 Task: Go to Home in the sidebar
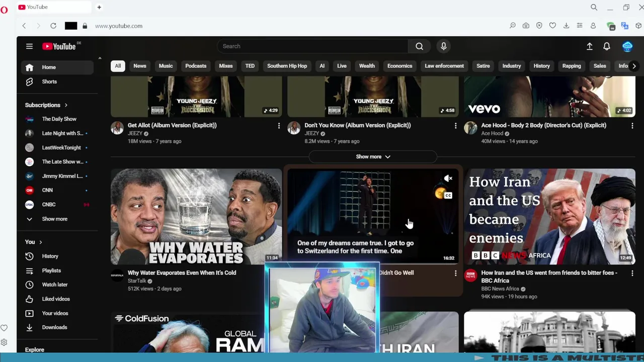pos(57,67)
